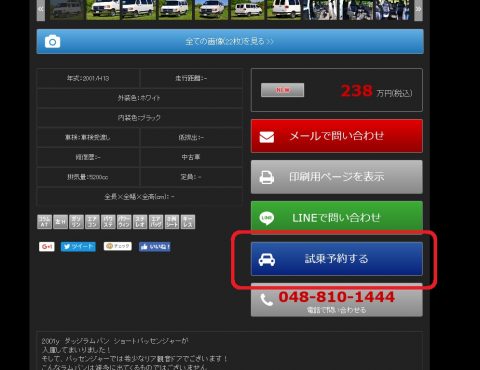
Task: Click the 定員 cell
Action: tap(191, 177)
